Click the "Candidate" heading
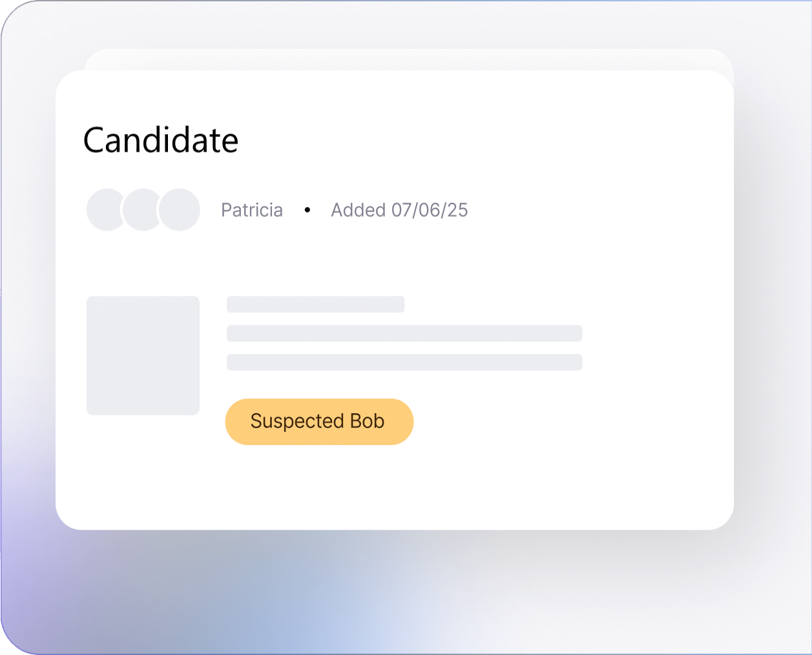This screenshot has width=812, height=655. coord(161,140)
